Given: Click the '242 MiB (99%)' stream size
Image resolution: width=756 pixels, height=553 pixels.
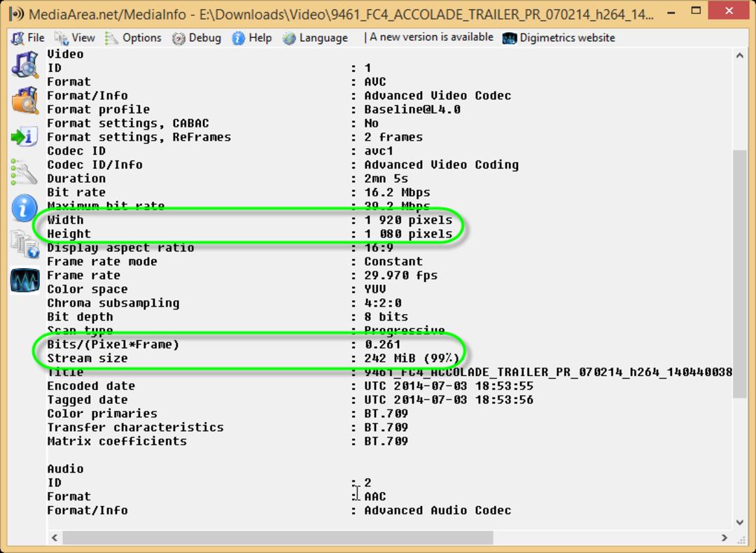Looking at the screenshot, I should 412,358.
